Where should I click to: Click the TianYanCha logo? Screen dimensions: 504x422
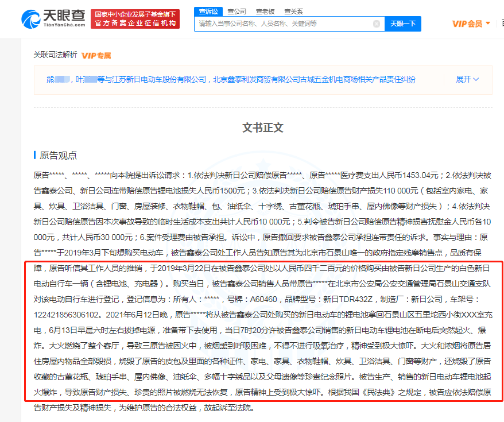click(x=53, y=18)
